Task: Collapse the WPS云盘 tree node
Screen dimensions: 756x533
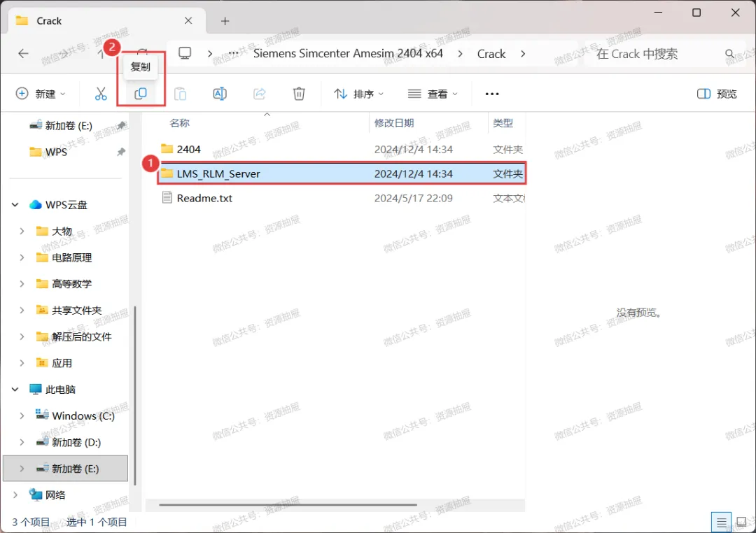Action: 15,205
